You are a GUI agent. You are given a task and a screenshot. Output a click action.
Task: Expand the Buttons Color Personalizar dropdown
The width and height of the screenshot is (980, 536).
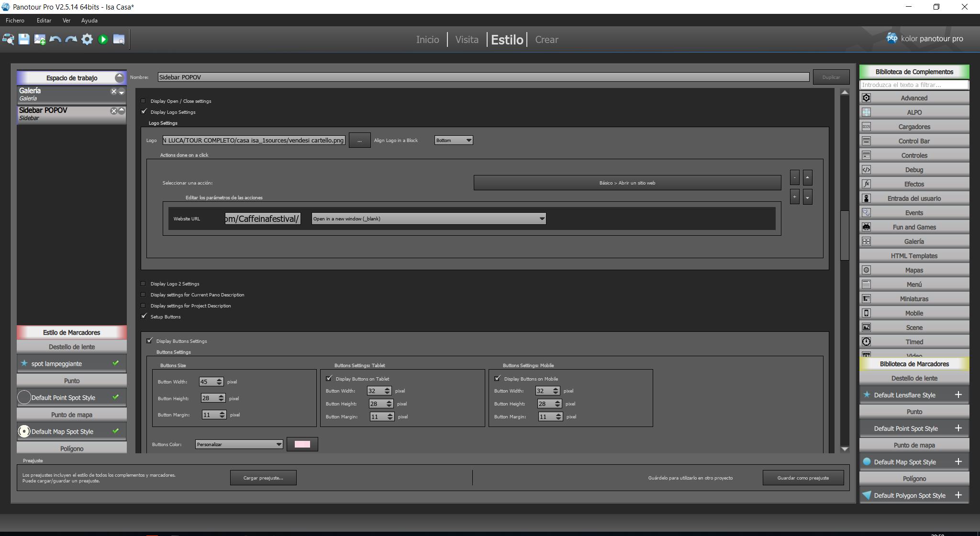(x=239, y=444)
